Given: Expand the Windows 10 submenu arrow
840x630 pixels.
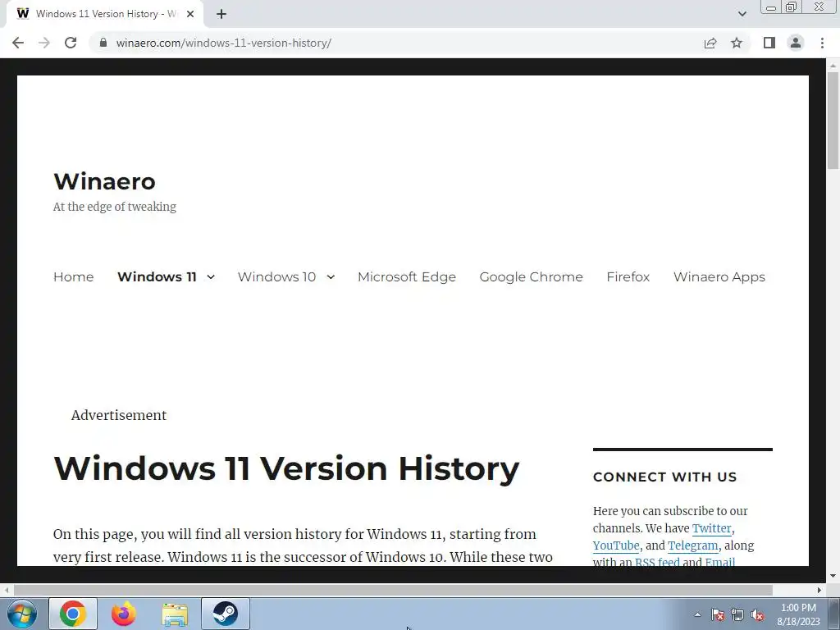Looking at the screenshot, I should [x=331, y=277].
